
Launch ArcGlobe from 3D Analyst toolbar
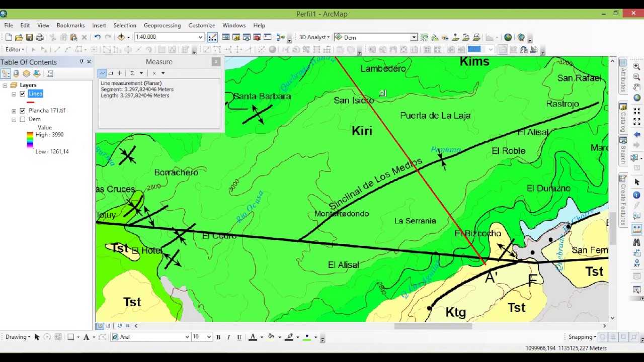point(521,37)
